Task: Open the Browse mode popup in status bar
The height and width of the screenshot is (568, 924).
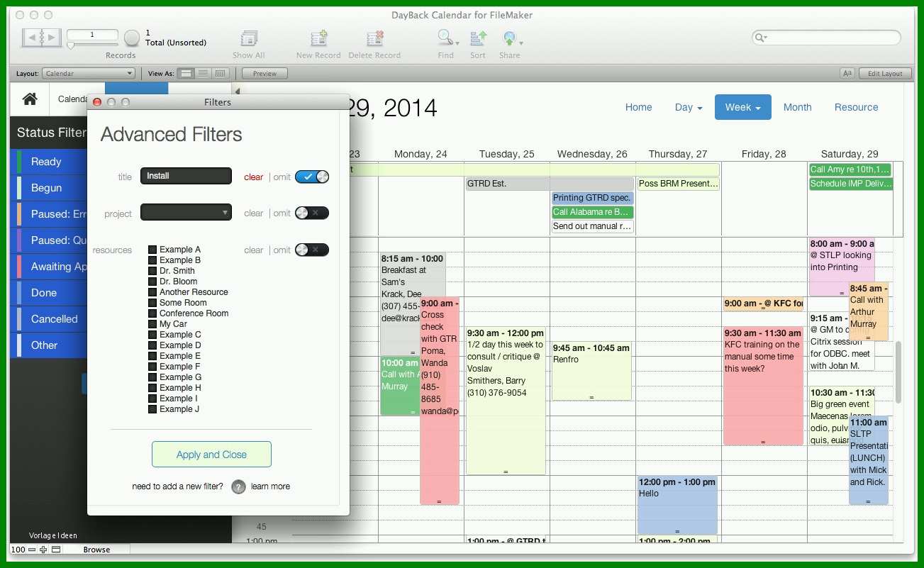Action: click(x=97, y=550)
